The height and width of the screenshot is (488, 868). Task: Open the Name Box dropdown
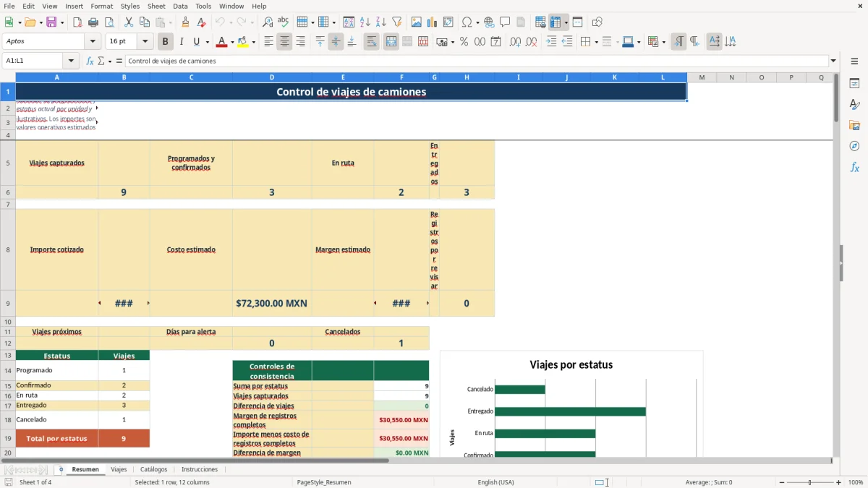71,61
